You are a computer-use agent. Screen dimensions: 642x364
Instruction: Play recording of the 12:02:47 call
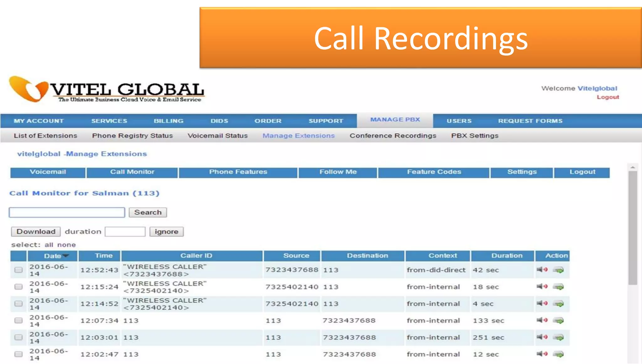(542, 354)
